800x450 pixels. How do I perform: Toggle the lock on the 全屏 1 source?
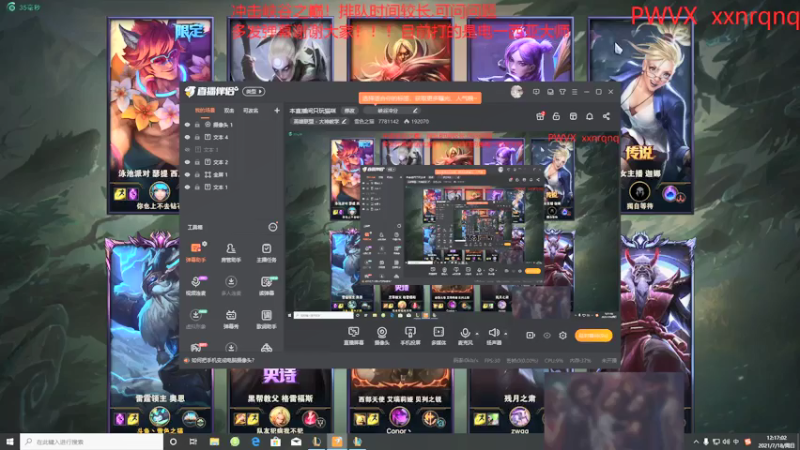click(197, 174)
